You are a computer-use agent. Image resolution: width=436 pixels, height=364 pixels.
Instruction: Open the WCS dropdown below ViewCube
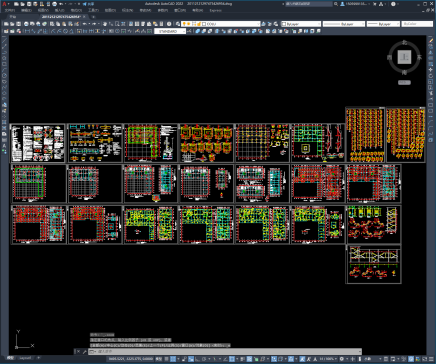coord(404,82)
